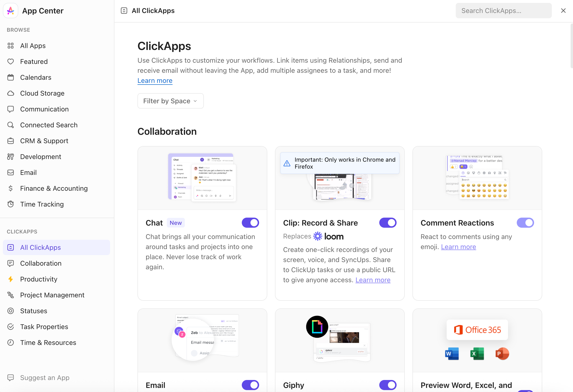Image resolution: width=573 pixels, height=392 pixels.
Task: Click the Project Management icon in sidebar
Action: (11, 295)
